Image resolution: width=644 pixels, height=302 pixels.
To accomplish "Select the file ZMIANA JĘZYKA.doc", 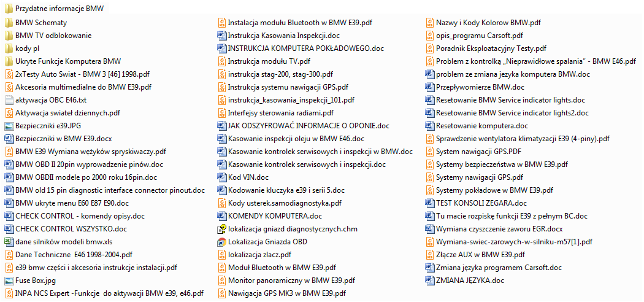I will (470, 281).
